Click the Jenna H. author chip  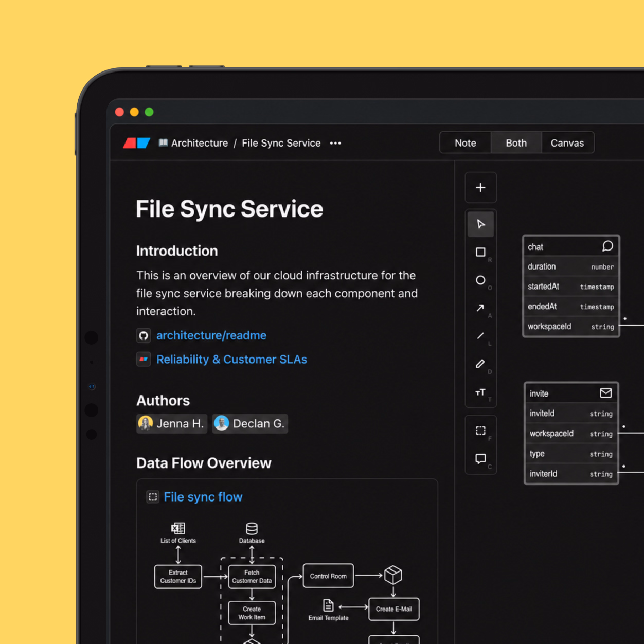pos(172,424)
